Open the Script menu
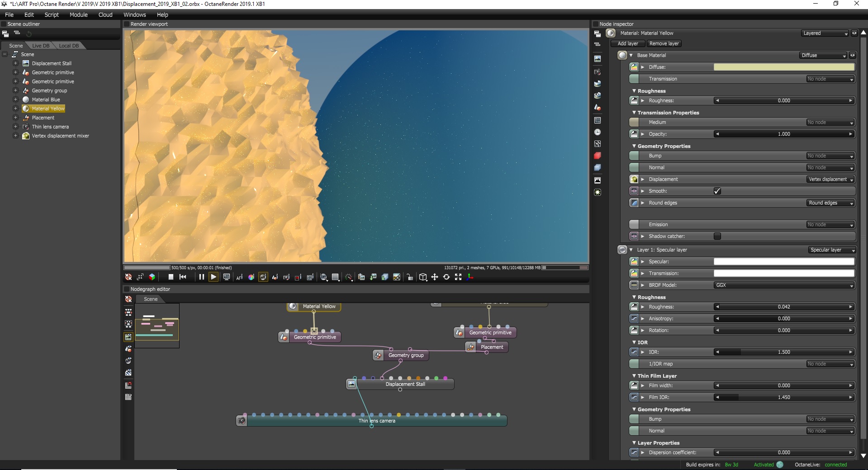 (x=52, y=14)
